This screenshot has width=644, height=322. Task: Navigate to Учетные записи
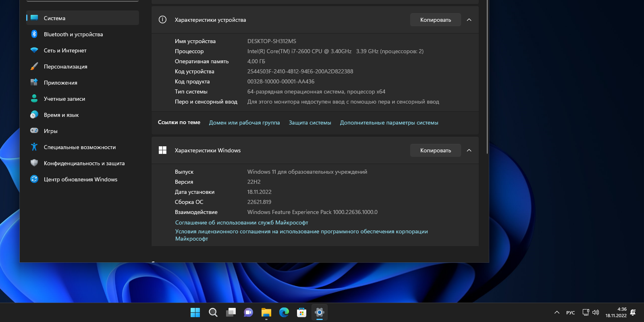point(83,98)
